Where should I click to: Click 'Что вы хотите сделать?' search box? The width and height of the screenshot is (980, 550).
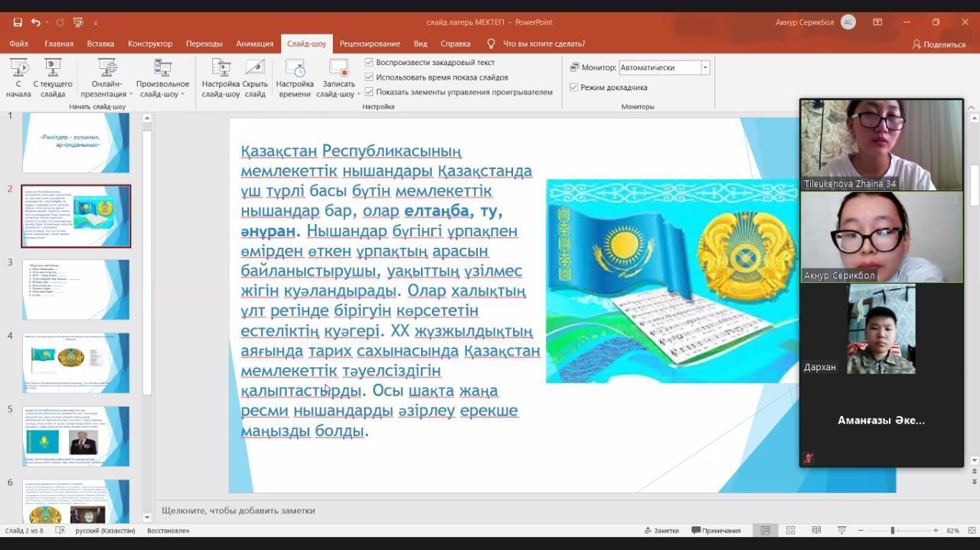(x=544, y=44)
